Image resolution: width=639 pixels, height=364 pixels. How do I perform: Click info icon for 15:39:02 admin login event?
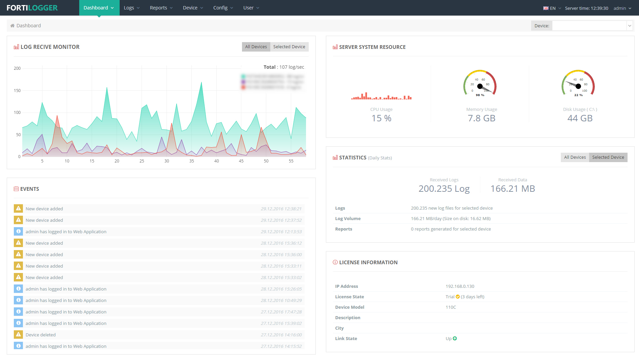tap(18, 323)
